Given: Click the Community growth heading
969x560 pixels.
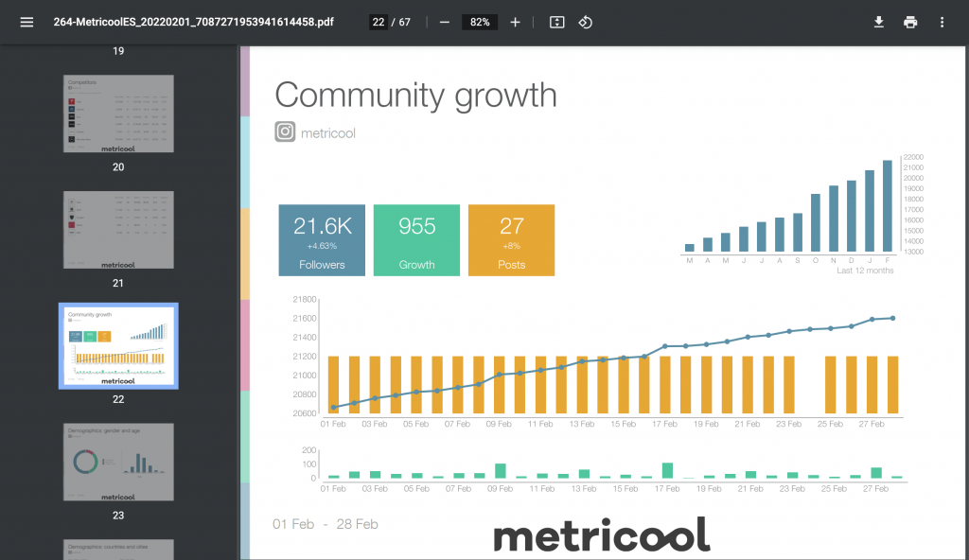Looking at the screenshot, I should [x=415, y=96].
